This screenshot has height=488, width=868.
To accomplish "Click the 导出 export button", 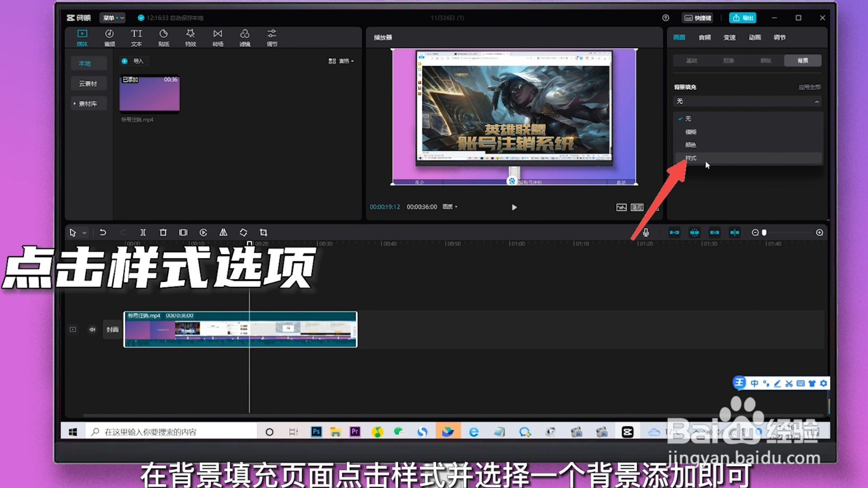I will click(x=743, y=18).
